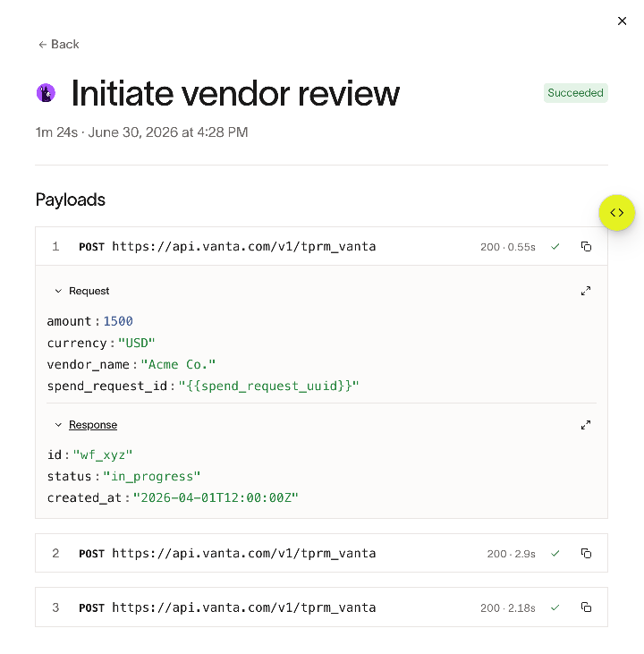
Task: Select the id value "wf_xyz"
Action: 103,454
